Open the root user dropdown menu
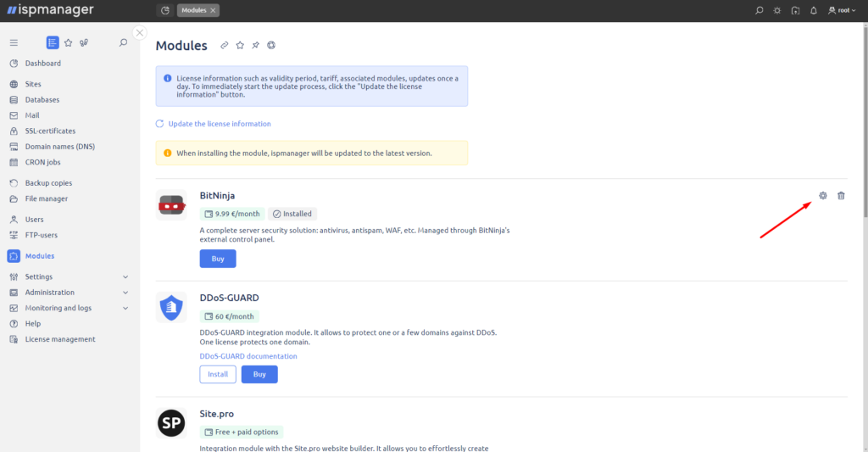This screenshot has height=452, width=868. pos(842,10)
